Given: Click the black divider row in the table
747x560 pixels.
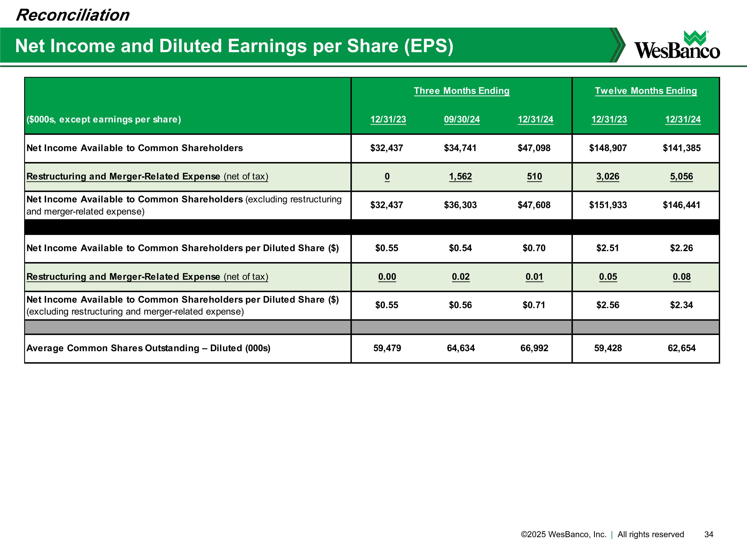Looking at the screenshot, I should [x=372, y=227].
